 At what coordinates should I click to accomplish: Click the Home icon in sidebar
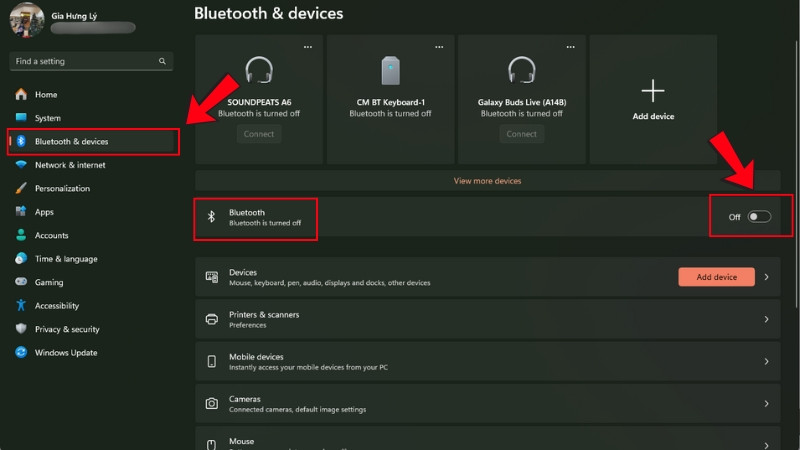point(21,94)
